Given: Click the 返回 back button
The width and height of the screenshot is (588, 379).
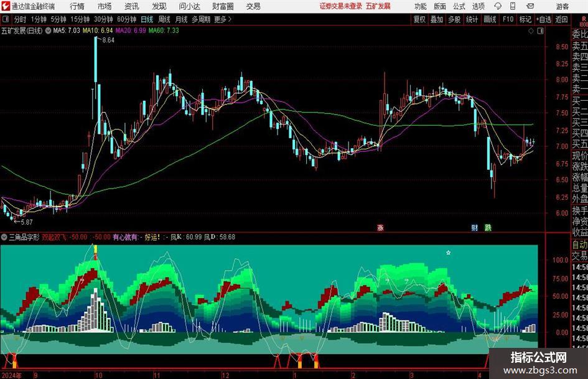Looking at the screenshot, I should click(561, 19).
